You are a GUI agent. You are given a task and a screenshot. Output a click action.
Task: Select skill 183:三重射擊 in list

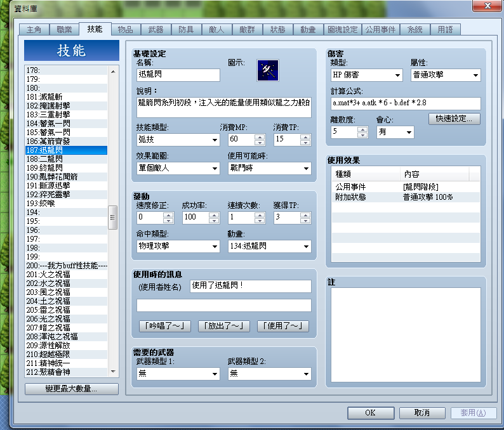click(66, 115)
